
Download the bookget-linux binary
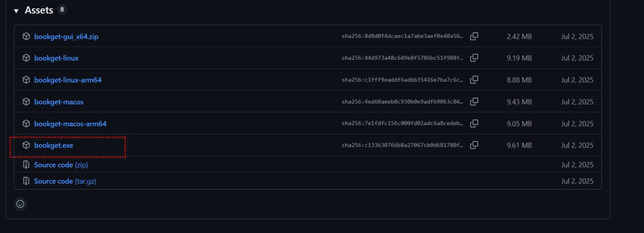click(56, 58)
